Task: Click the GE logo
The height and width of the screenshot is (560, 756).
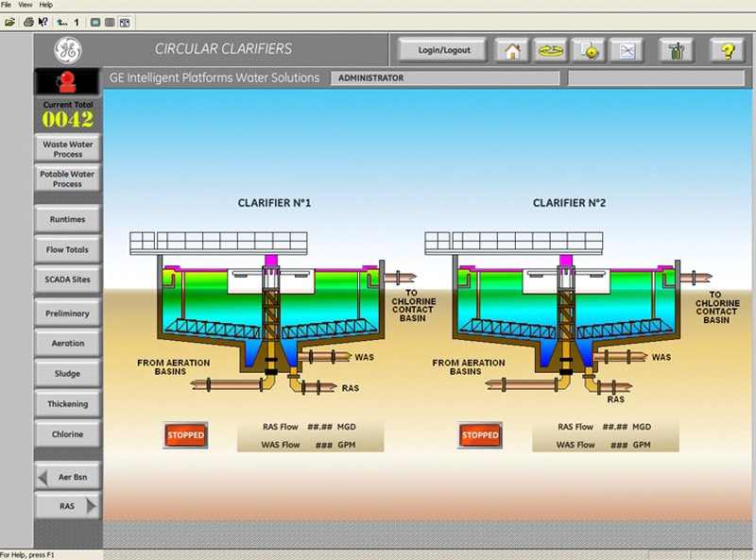Action: [67, 49]
